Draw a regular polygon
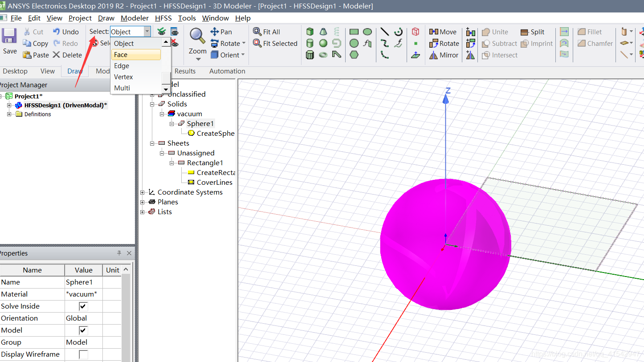 click(354, 55)
